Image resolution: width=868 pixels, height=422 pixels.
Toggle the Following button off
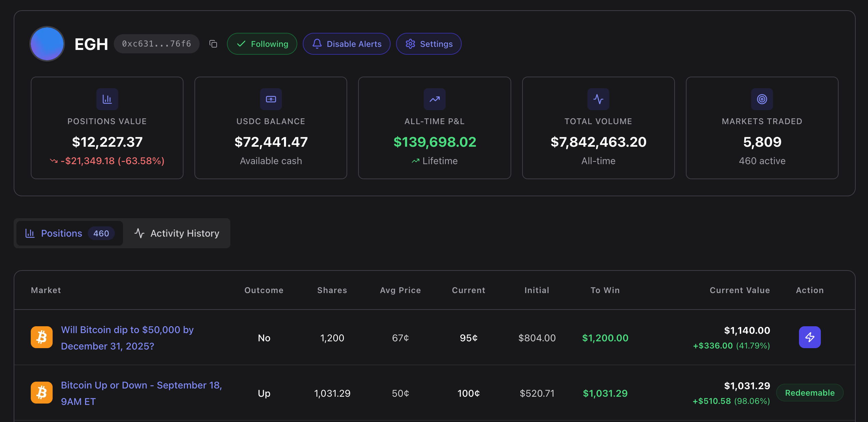(262, 44)
